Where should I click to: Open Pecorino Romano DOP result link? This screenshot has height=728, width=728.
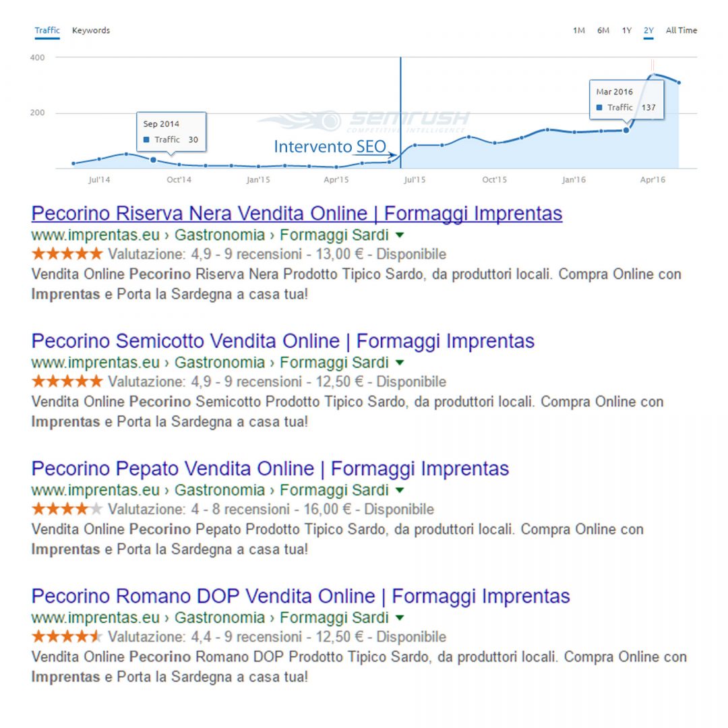tap(301, 596)
